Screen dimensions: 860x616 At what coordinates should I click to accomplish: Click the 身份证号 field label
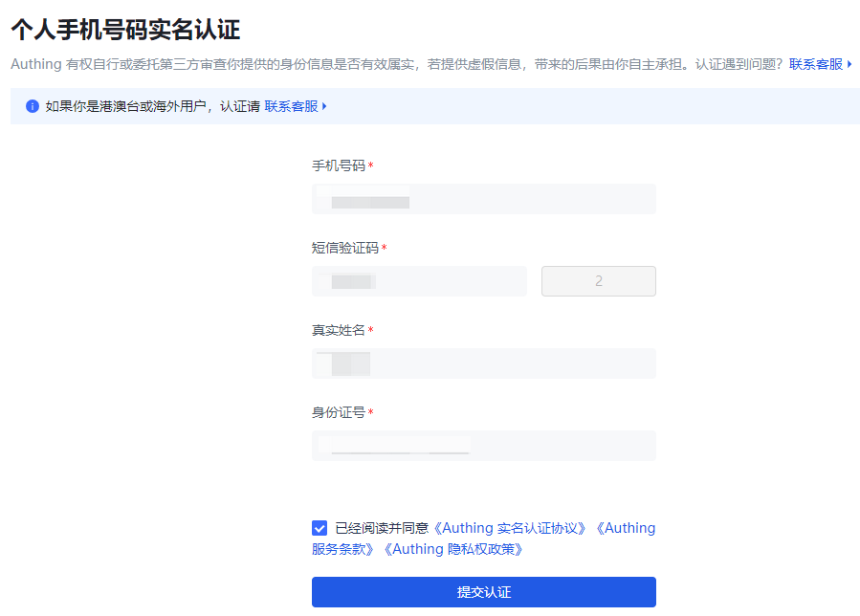[x=339, y=412]
